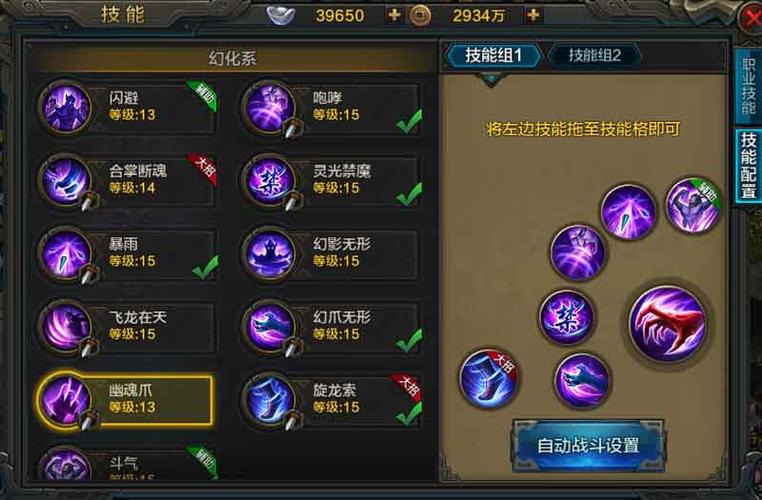762x500 pixels.
Task: Toggle the checkmark on 灵光禁魔
Action: point(409,194)
